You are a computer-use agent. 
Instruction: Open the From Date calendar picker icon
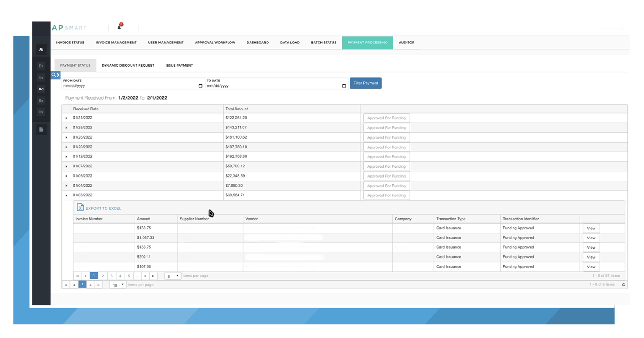coord(200,86)
